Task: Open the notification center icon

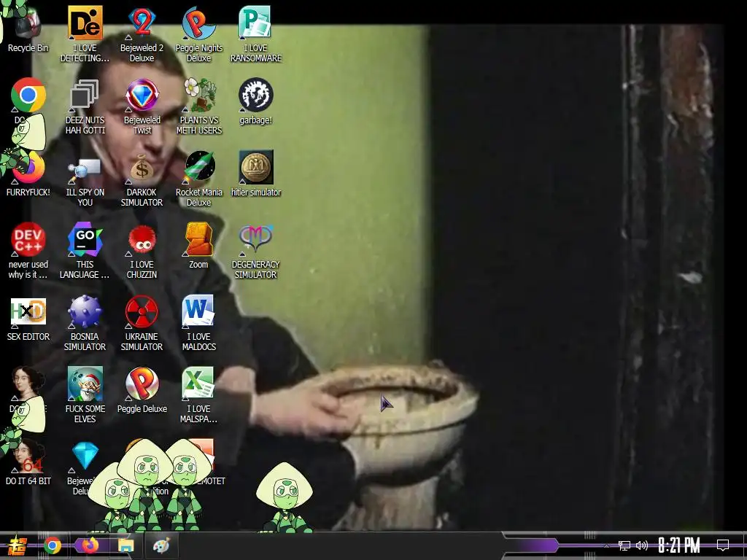Action: click(723, 545)
